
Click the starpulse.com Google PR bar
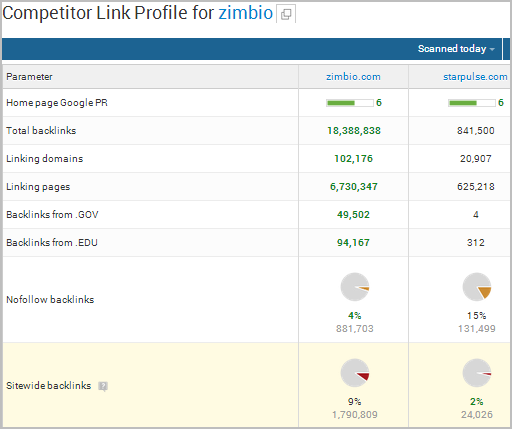pos(472,103)
